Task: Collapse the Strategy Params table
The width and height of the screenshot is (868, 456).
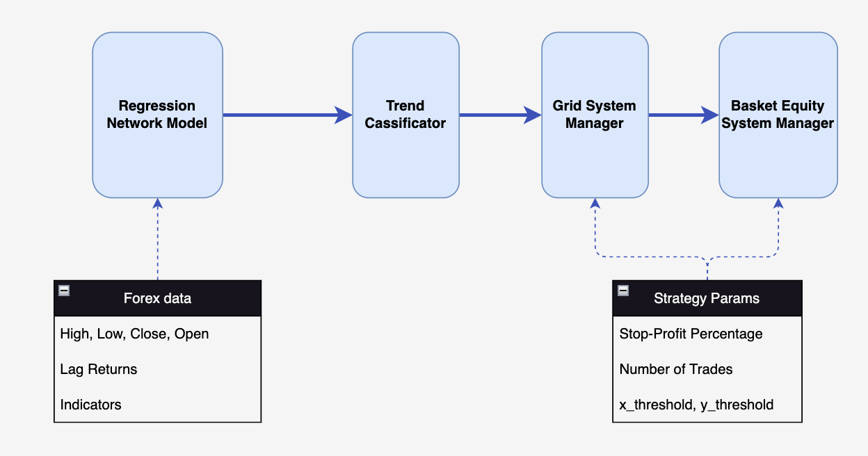Action: [x=623, y=291]
